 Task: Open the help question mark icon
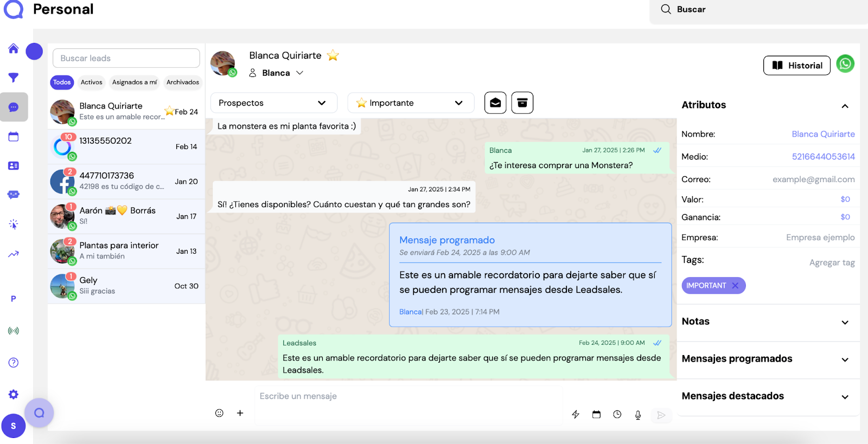tap(14, 363)
